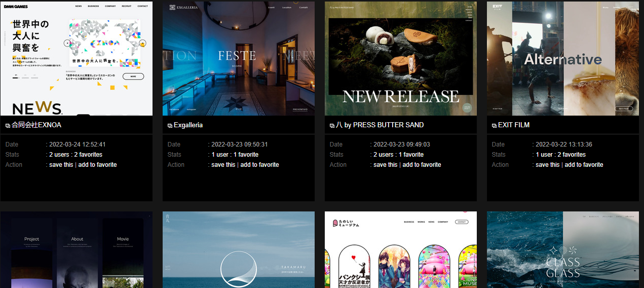Select date 2022-03-23 09:50:31
Viewport: 644px width, 288px height.
click(240, 145)
